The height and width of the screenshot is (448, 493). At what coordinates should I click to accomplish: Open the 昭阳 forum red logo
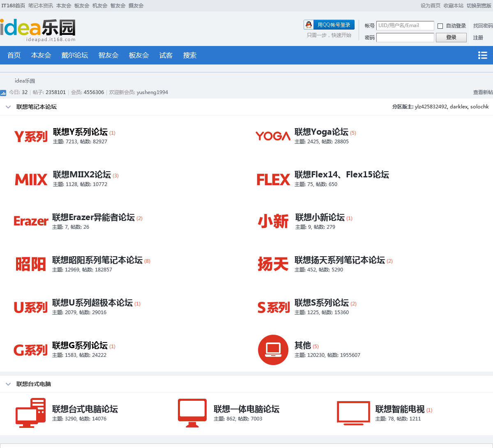pyautogui.click(x=31, y=264)
